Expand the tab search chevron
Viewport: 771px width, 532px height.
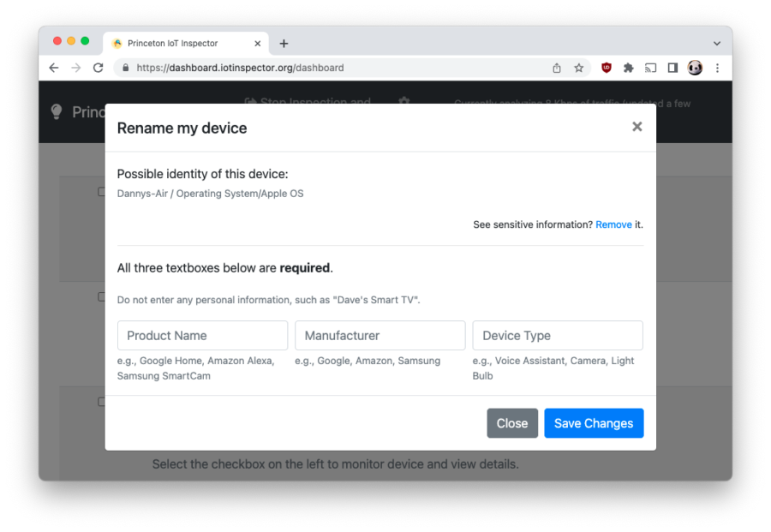[717, 43]
